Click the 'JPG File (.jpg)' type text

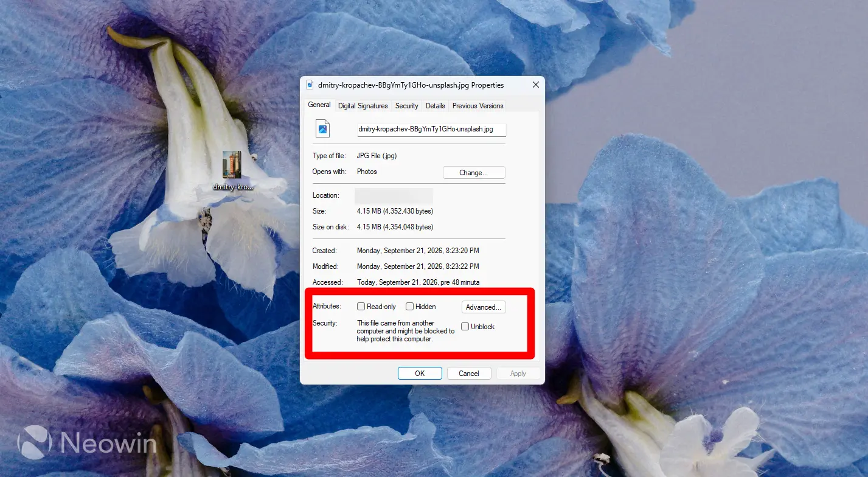coord(377,156)
